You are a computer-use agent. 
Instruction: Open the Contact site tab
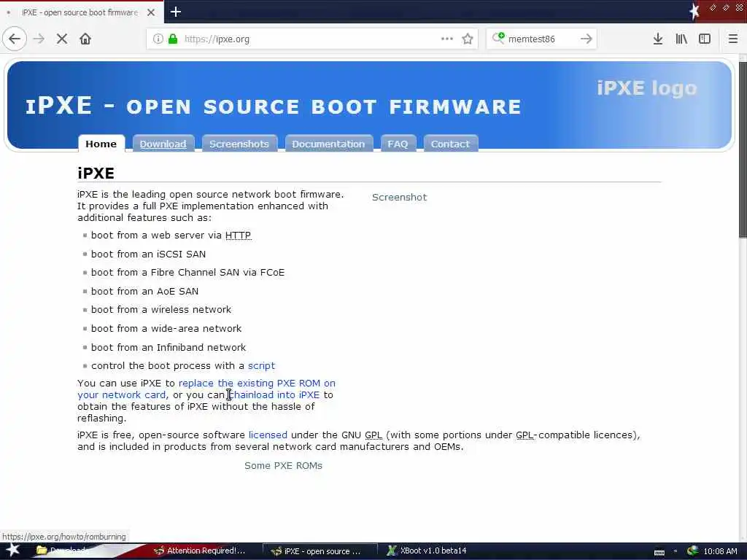point(450,144)
